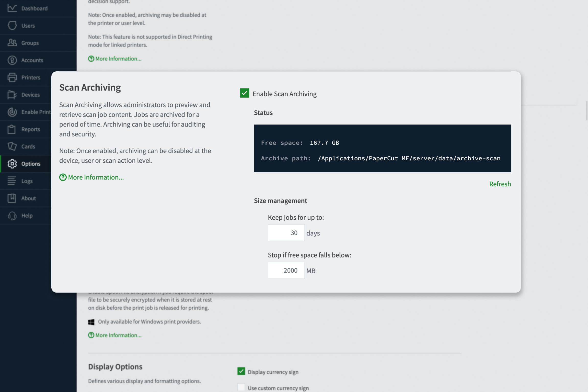Screen dimensions: 588x392
Task: Open the Logs section
Action: click(x=27, y=181)
